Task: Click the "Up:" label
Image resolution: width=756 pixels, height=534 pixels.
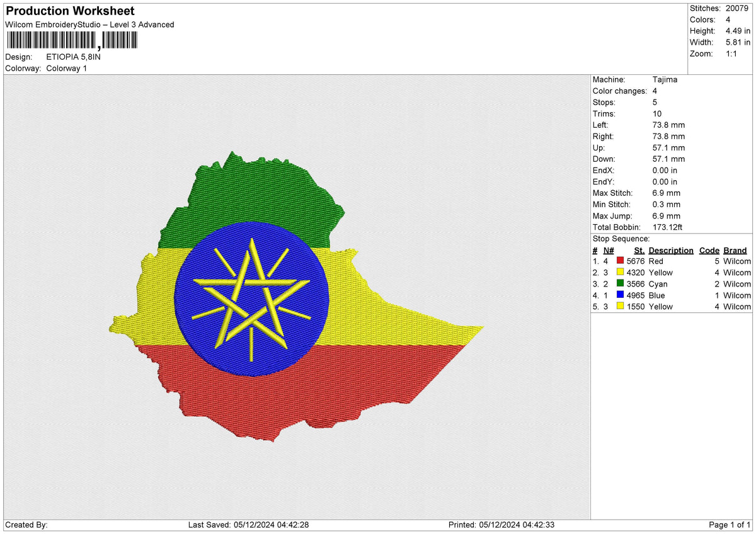Action: click(x=599, y=147)
